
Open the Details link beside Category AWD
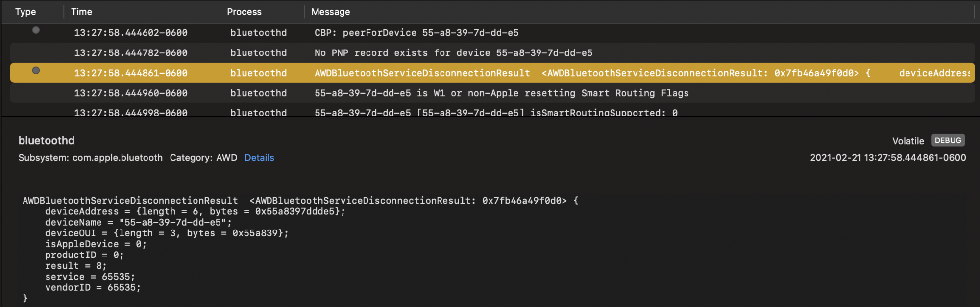259,158
